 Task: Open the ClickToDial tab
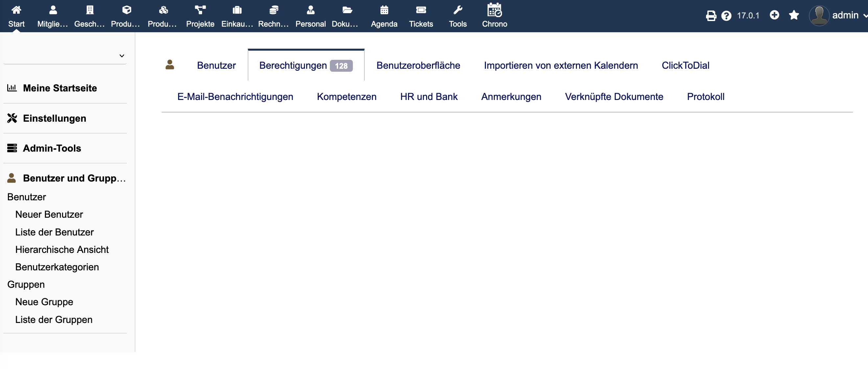(x=685, y=65)
